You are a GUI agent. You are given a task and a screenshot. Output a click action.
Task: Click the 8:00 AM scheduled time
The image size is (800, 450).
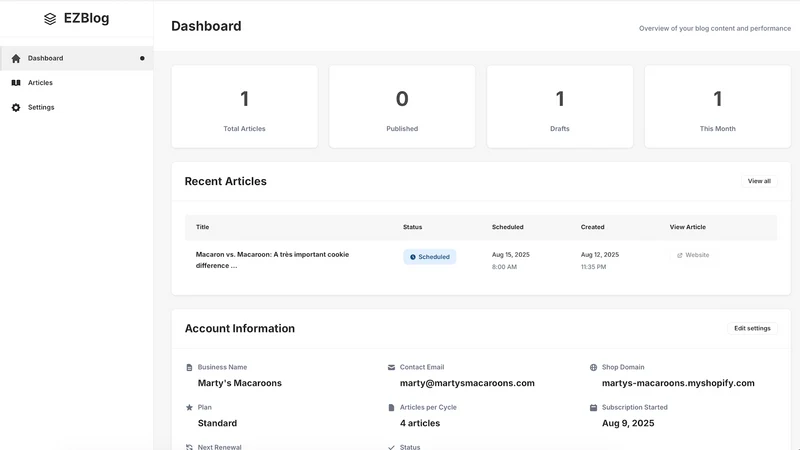[x=504, y=267]
